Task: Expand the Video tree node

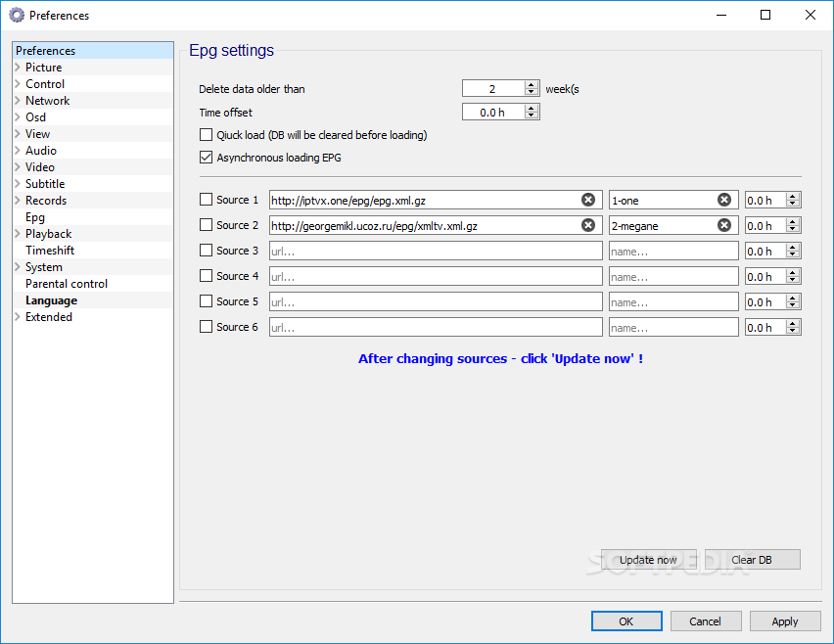Action: [x=18, y=167]
